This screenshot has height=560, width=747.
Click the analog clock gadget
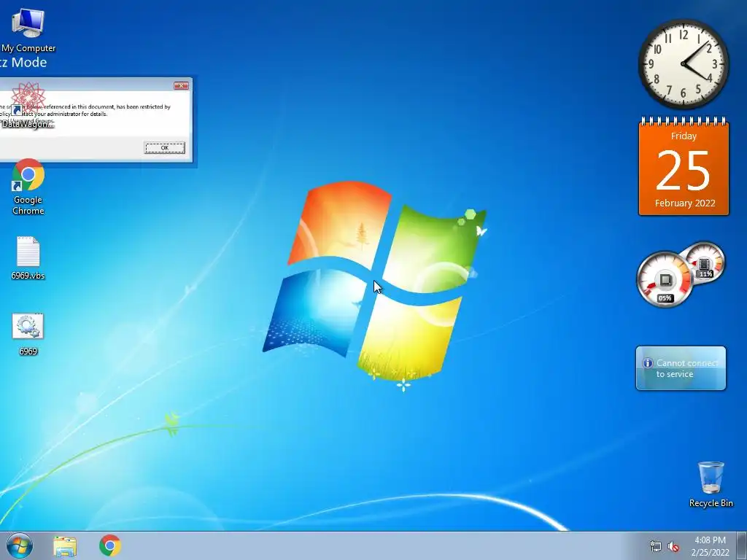click(683, 64)
